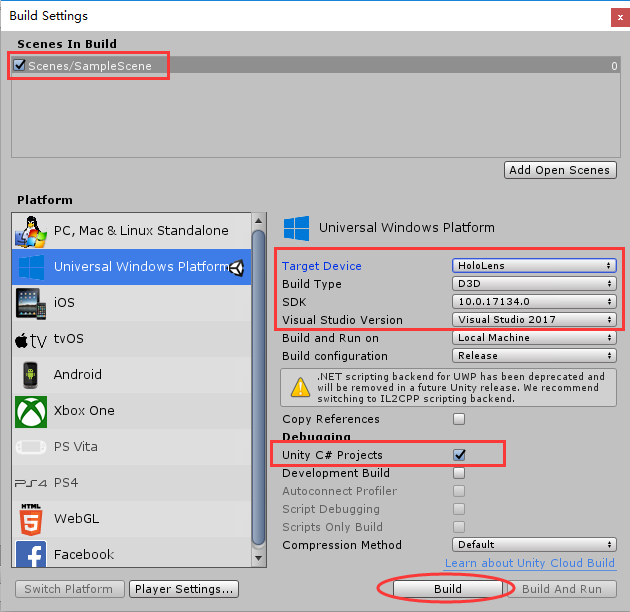Click the PS4 logo icon
The image size is (630, 612).
pos(31,483)
